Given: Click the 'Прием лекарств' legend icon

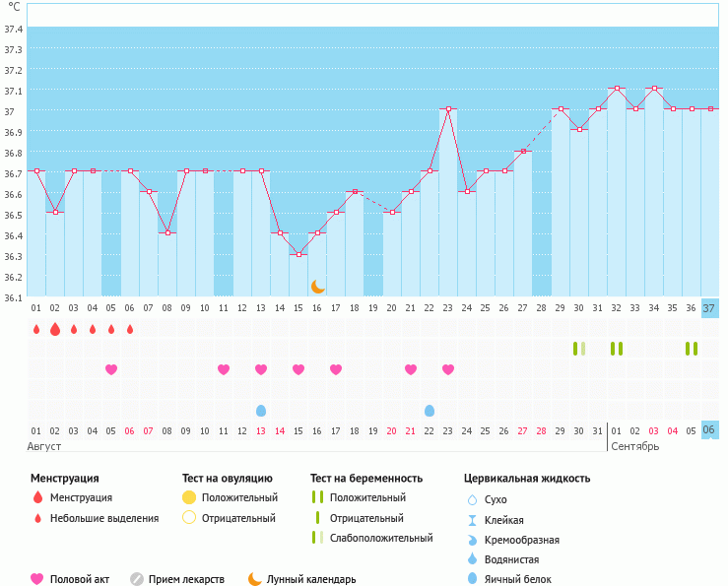Looking at the screenshot, I should pyautogui.click(x=137, y=579).
